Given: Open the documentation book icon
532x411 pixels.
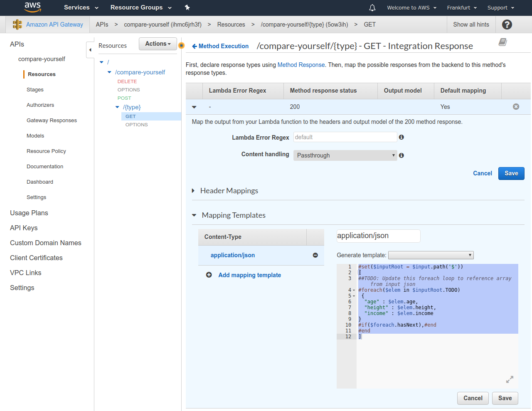Looking at the screenshot, I should 502,42.
